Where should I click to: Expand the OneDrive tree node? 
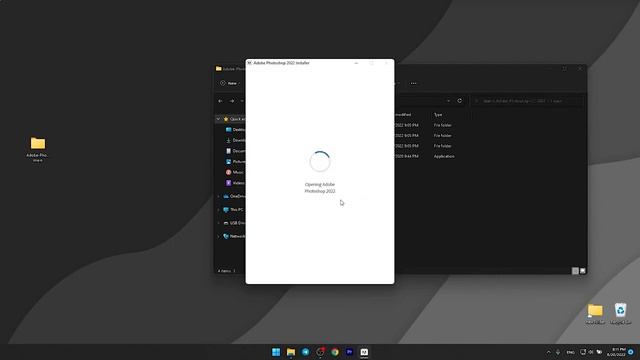click(x=218, y=196)
